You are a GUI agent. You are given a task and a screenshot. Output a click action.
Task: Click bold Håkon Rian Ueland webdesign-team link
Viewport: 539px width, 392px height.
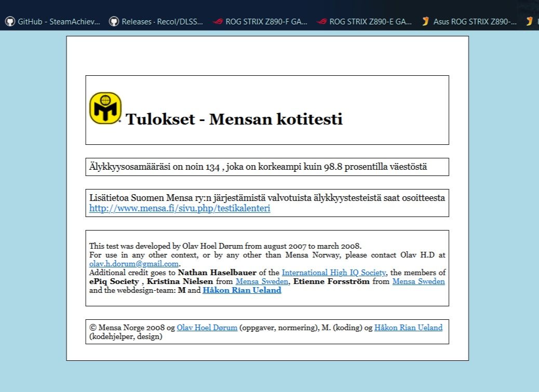click(242, 290)
